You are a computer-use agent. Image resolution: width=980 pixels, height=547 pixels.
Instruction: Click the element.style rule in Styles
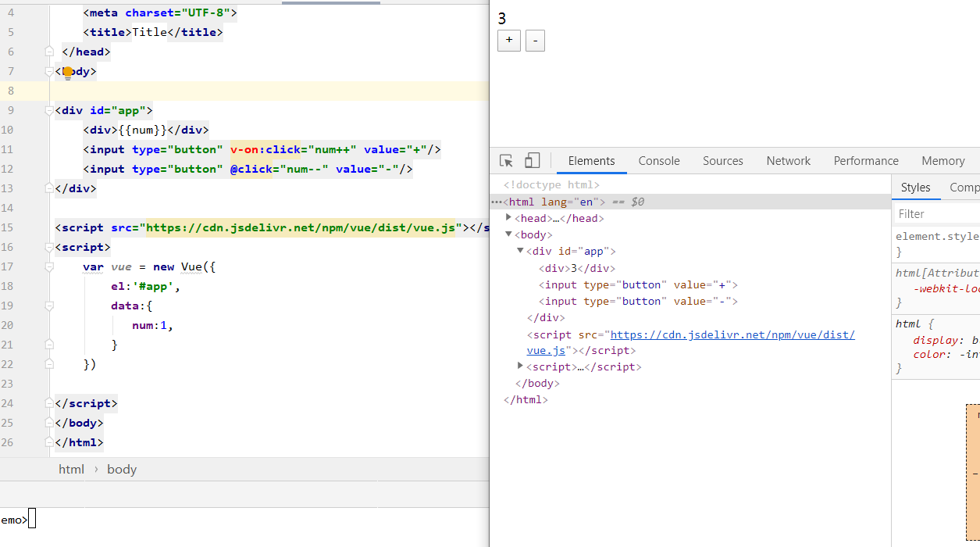(x=937, y=236)
